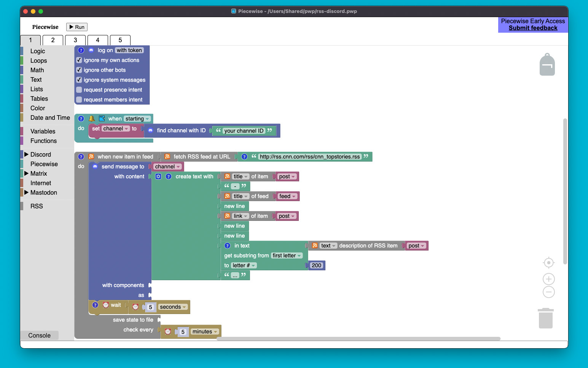The width and height of the screenshot is (588, 368).
Task: Click help icon on 'in text' block
Action: click(x=228, y=246)
